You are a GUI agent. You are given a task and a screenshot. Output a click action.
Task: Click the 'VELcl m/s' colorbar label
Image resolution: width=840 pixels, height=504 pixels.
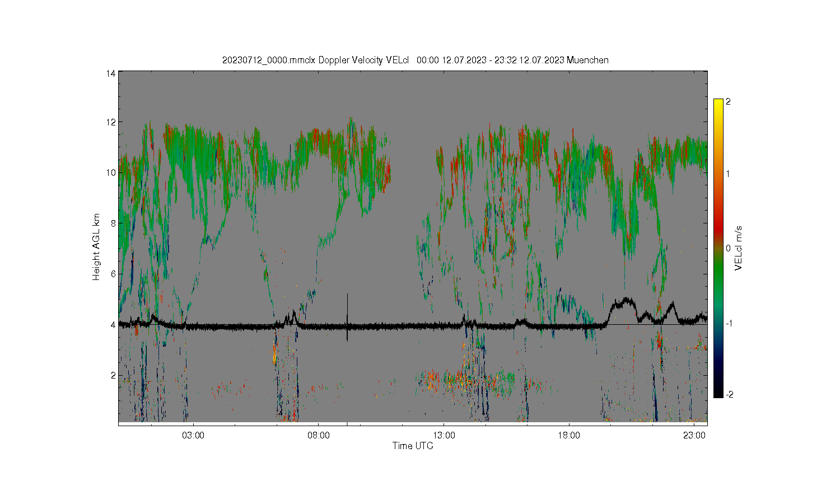739,248
